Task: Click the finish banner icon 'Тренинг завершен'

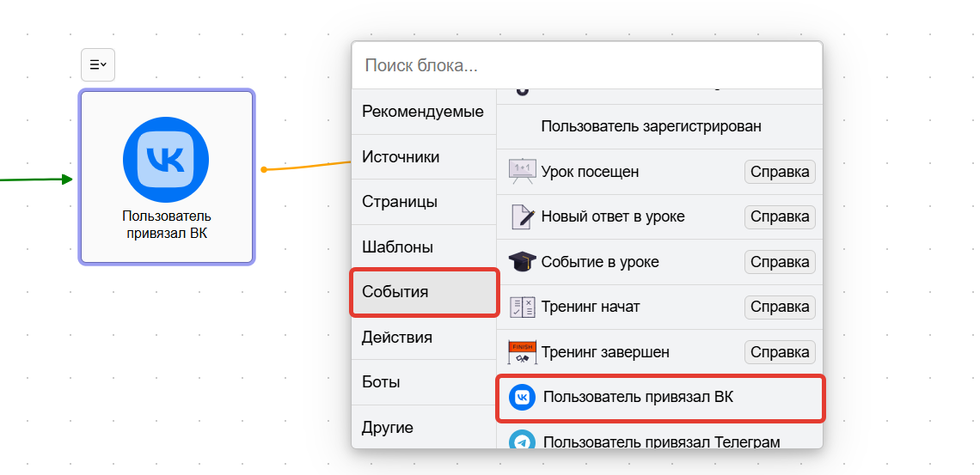Action: tap(522, 351)
